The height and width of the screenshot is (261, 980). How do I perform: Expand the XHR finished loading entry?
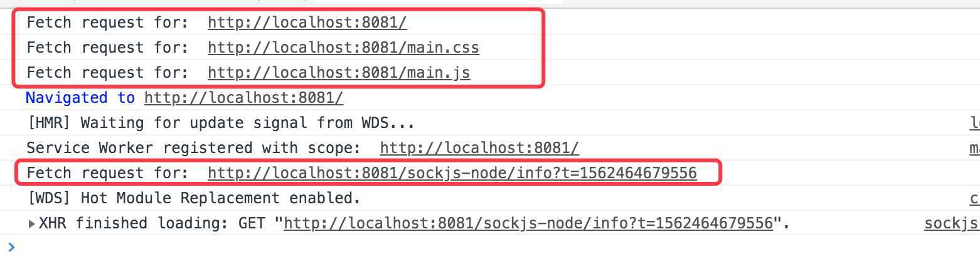pos(32,223)
